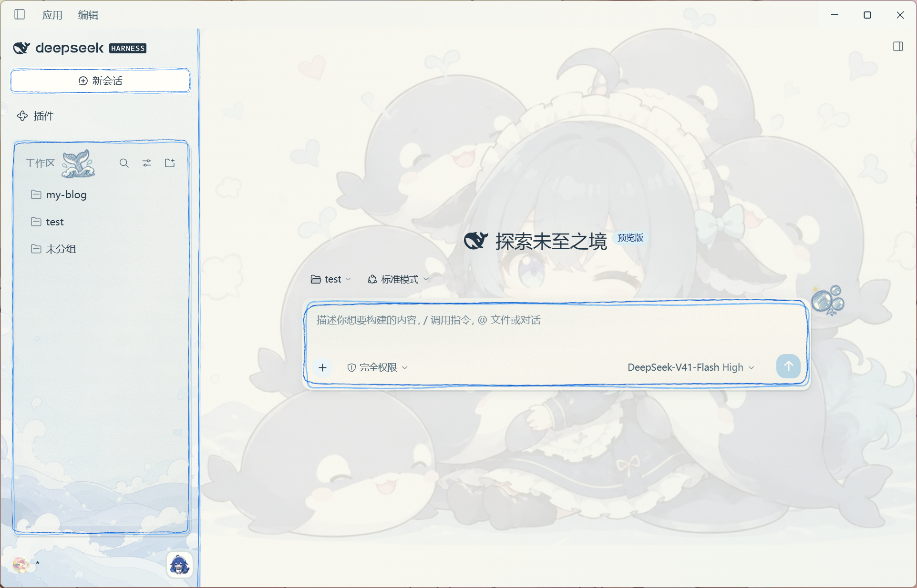Click the plugin puzzle icon
This screenshot has width=917, height=588.
coord(22,116)
